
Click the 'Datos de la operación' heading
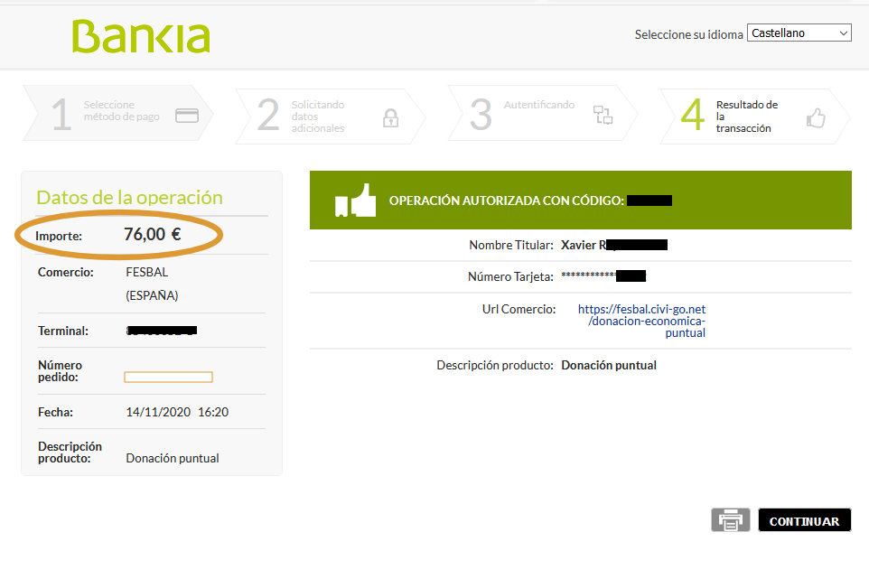[129, 198]
